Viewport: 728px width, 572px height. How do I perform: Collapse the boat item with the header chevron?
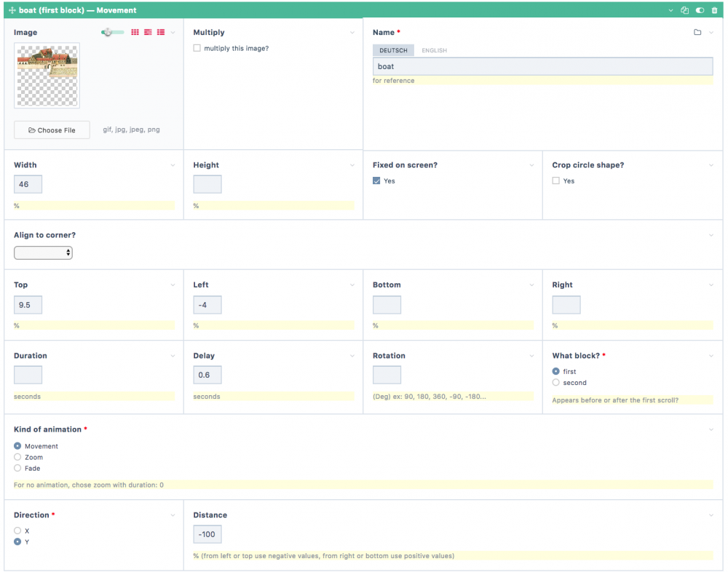(670, 11)
